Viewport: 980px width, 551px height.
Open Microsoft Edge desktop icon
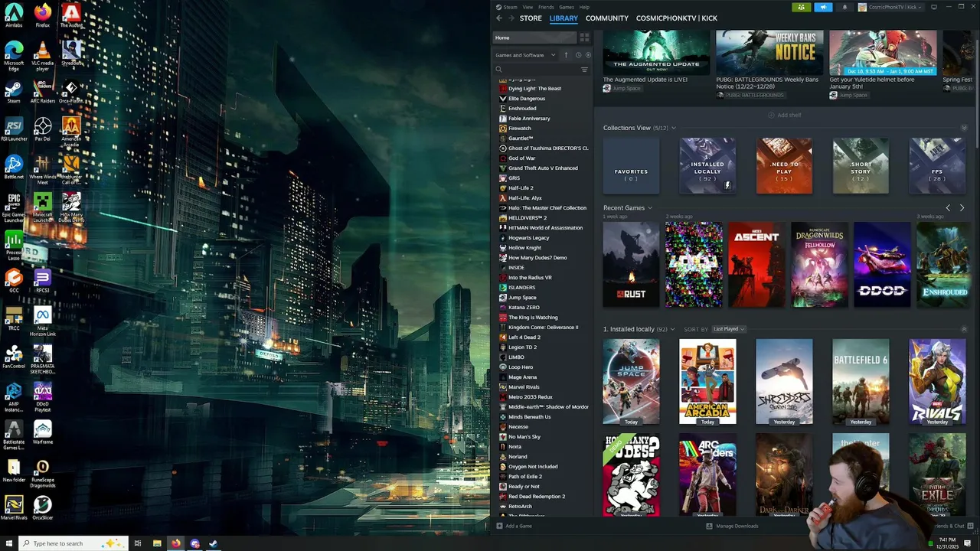(14, 56)
